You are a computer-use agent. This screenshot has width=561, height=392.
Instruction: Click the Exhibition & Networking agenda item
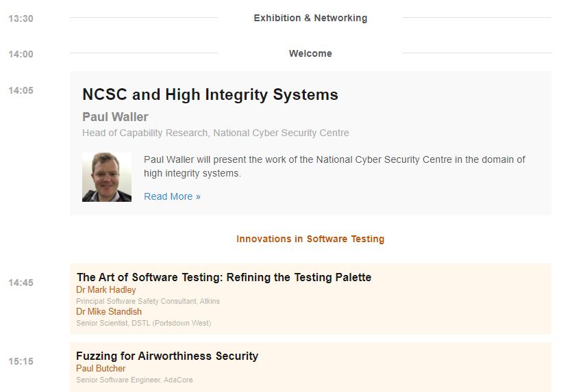[x=310, y=18]
